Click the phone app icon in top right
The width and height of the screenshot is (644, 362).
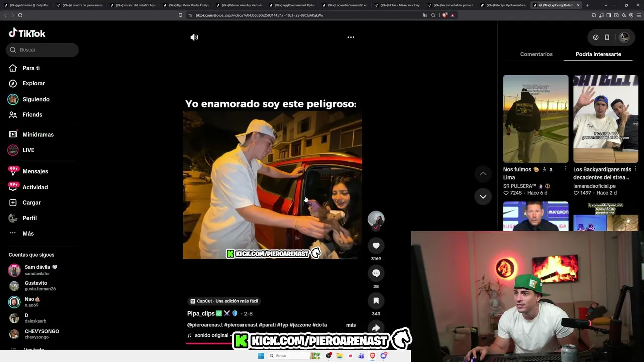[607, 37]
